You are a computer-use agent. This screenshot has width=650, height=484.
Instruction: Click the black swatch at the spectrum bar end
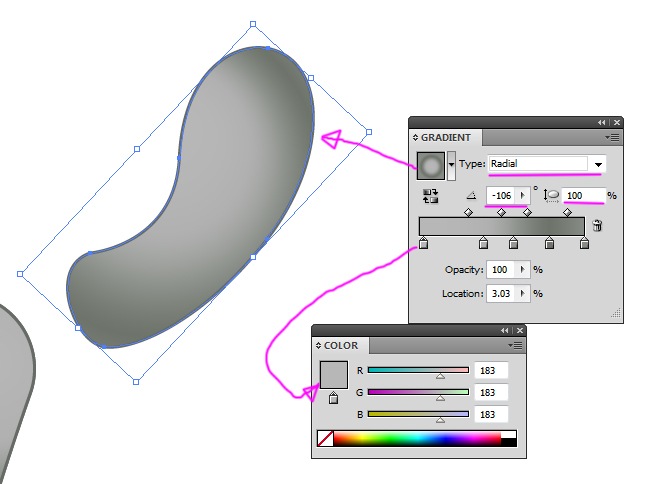point(509,443)
